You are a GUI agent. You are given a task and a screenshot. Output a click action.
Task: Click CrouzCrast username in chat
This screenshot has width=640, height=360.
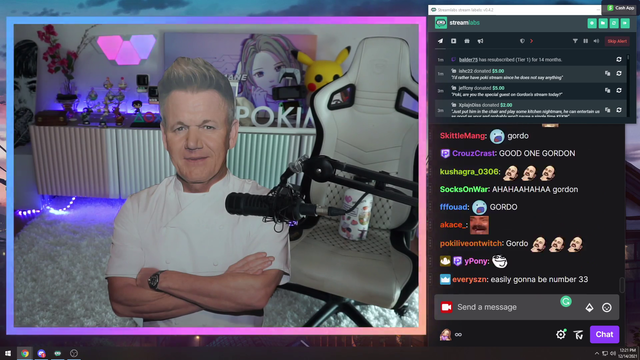click(474, 153)
